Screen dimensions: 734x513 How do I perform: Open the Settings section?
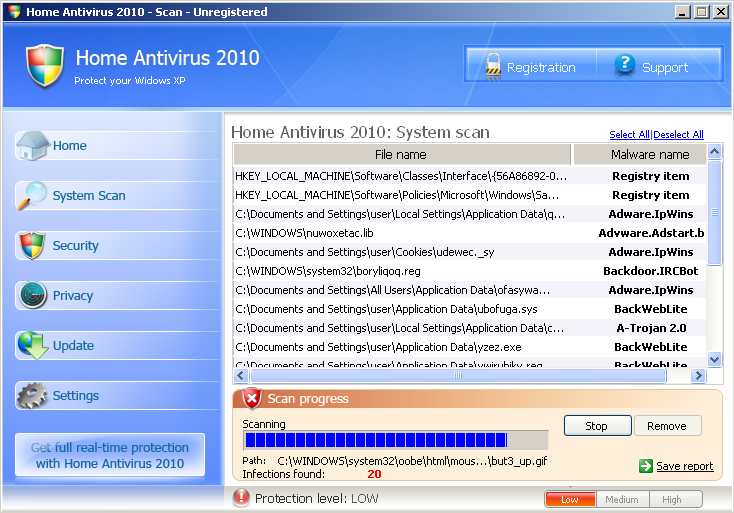pos(117,396)
